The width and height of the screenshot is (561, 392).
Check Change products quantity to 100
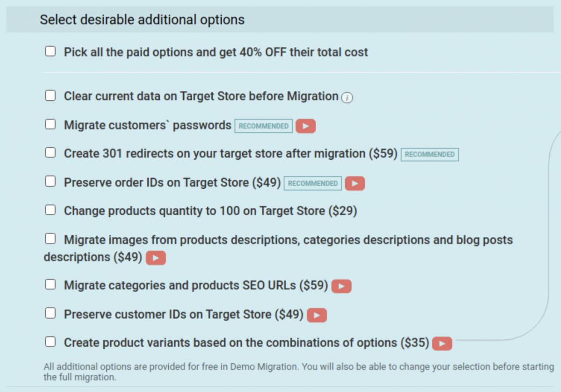pyautogui.click(x=50, y=210)
